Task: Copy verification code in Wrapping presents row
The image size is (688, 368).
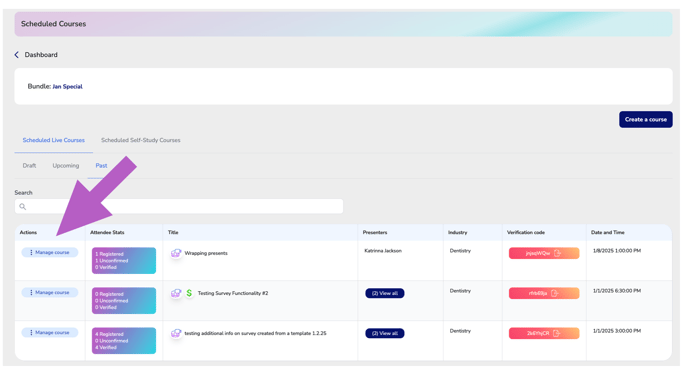Action: click(557, 253)
